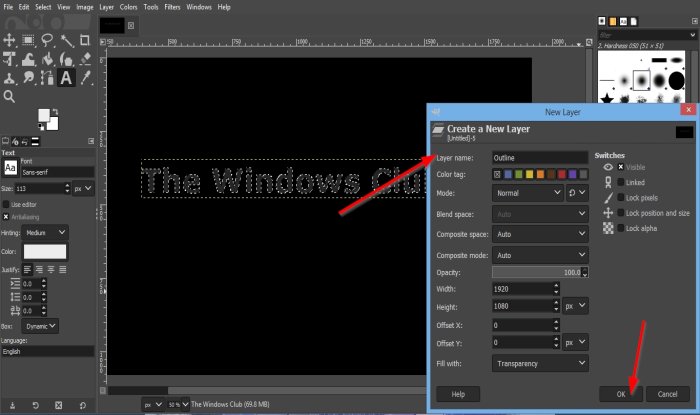Viewport: 700px width, 415px height.
Task: Click Help button in New Layer dialog
Action: tap(458, 394)
